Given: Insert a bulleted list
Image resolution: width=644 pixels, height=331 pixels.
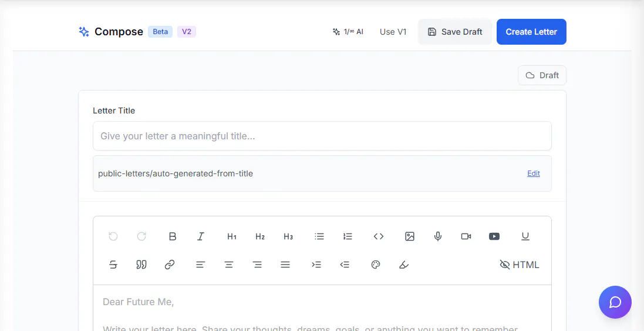Looking at the screenshot, I should click(x=319, y=236).
